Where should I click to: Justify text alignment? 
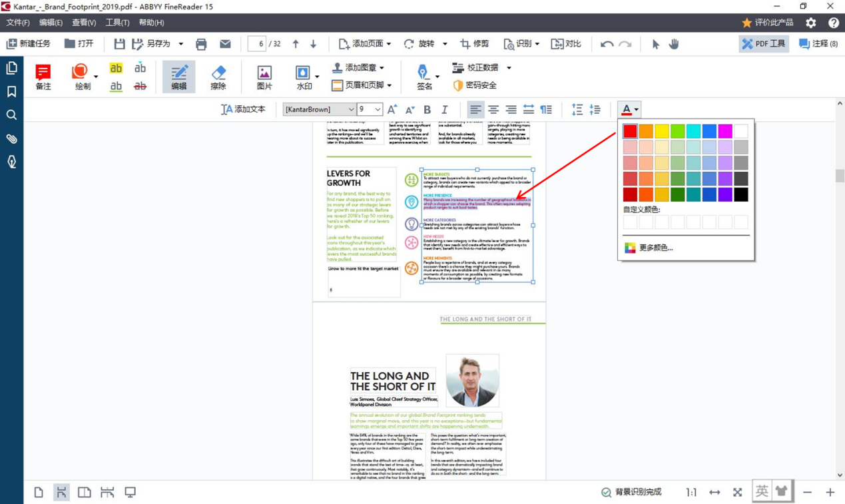(x=529, y=109)
